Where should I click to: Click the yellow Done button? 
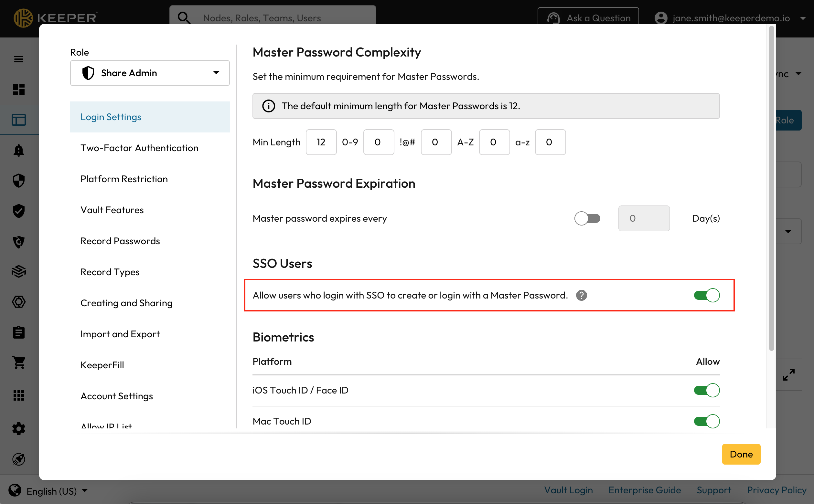pyautogui.click(x=741, y=454)
